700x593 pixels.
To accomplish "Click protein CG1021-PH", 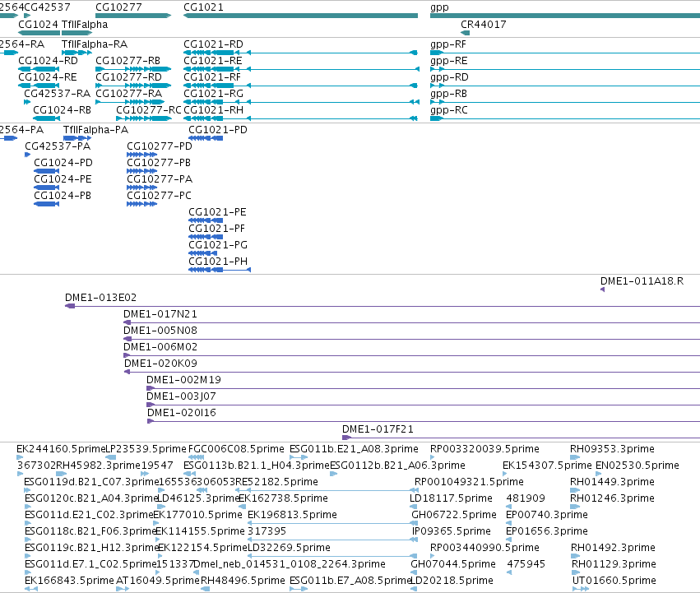I will pyautogui.click(x=218, y=262).
